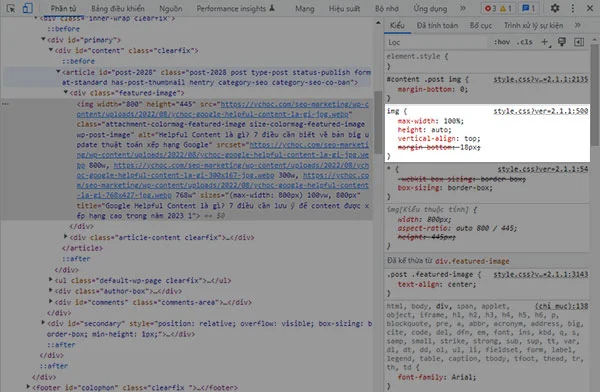Image resolution: width=600 pixels, height=392 pixels.
Task: Toggle the :hov element state button
Action: 502,42
